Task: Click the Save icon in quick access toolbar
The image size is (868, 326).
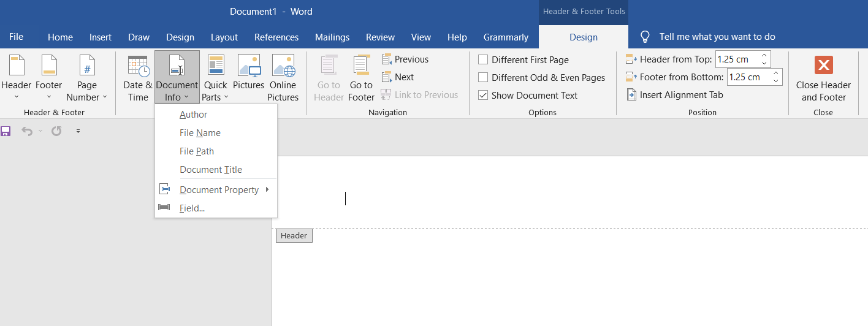Action: click(x=6, y=131)
